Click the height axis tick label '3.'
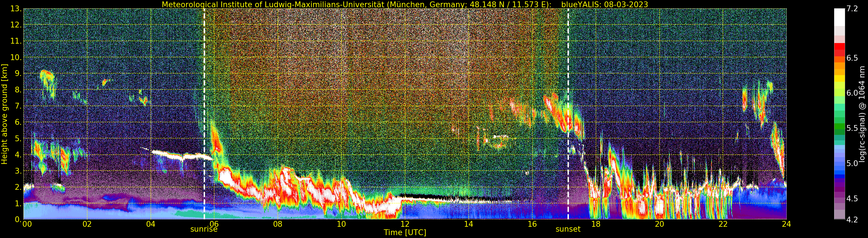The image size is (868, 238). click(x=18, y=171)
